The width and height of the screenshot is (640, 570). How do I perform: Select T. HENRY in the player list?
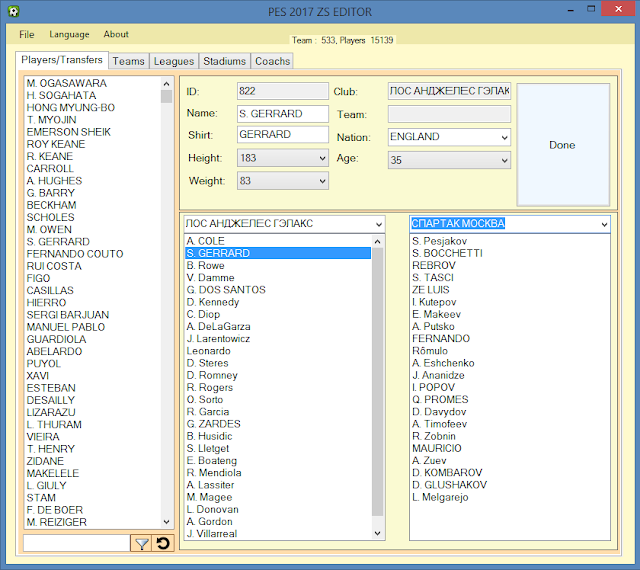coord(51,449)
